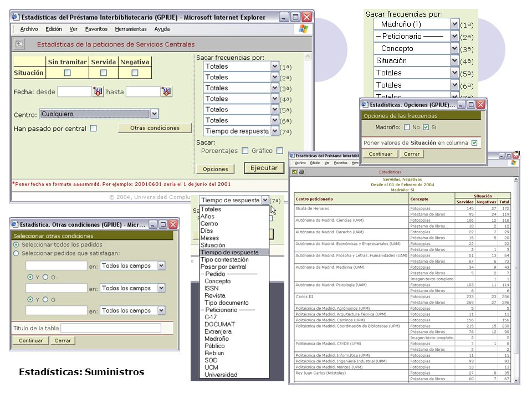Check the Servida situation checkbox
This screenshot has width=532, height=399.
tap(104, 73)
